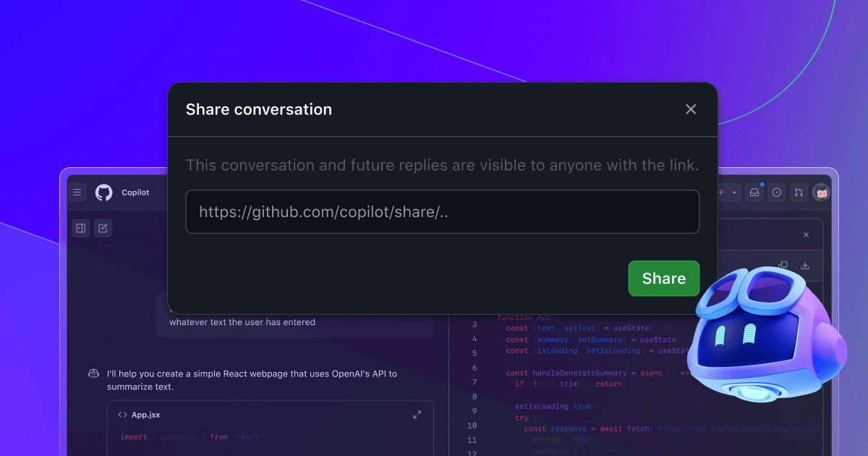
Task: Click your profile avatar picture
Action: [x=821, y=192]
